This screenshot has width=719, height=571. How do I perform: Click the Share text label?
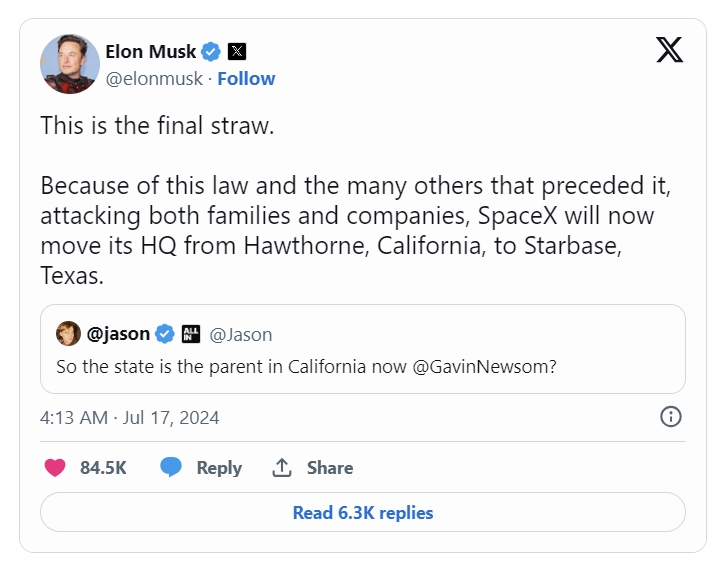pos(330,467)
